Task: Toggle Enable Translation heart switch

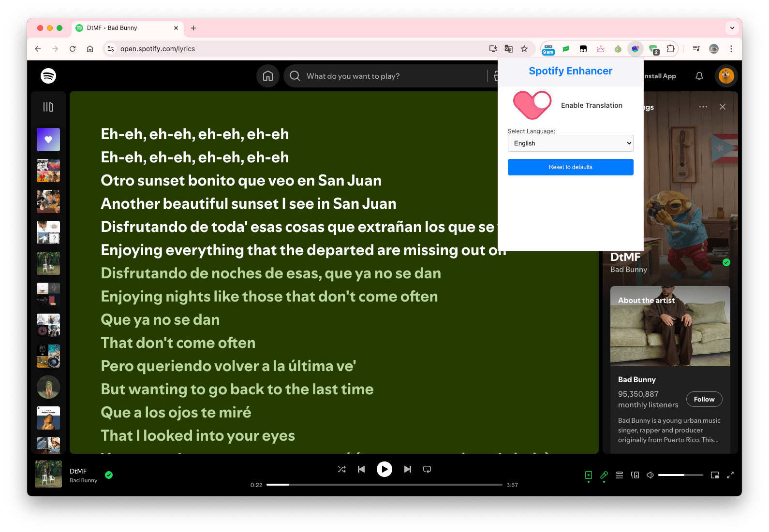Action: (x=532, y=105)
